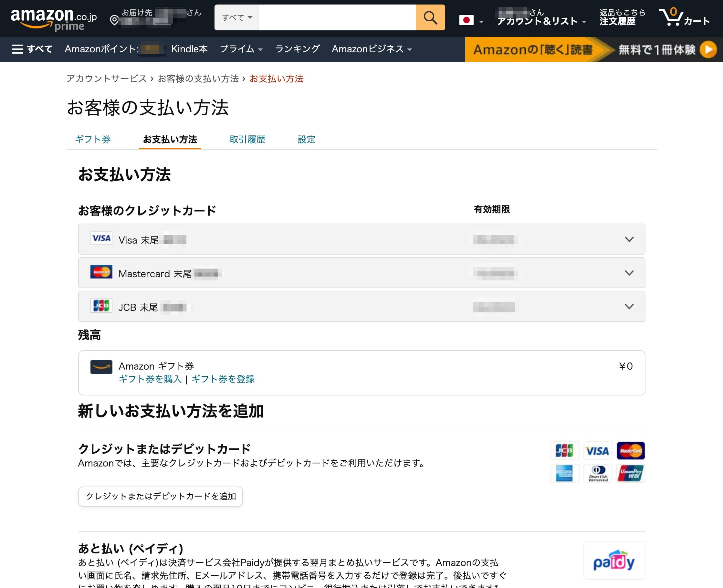Click the orange search magnifier button
The height and width of the screenshot is (588, 723).
(x=430, y=17)
